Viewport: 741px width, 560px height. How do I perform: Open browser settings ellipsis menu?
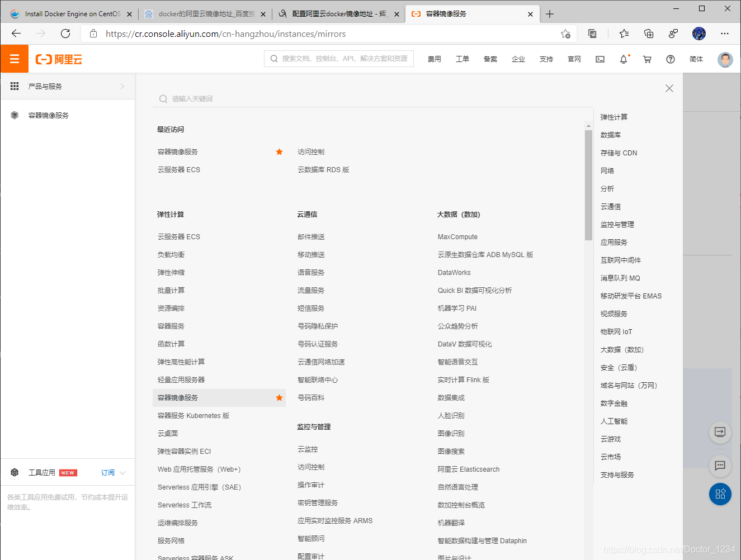725,34
